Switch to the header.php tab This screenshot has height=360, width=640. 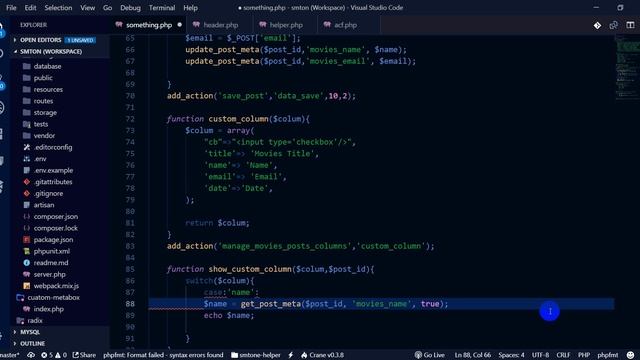(x=220, y=25)
